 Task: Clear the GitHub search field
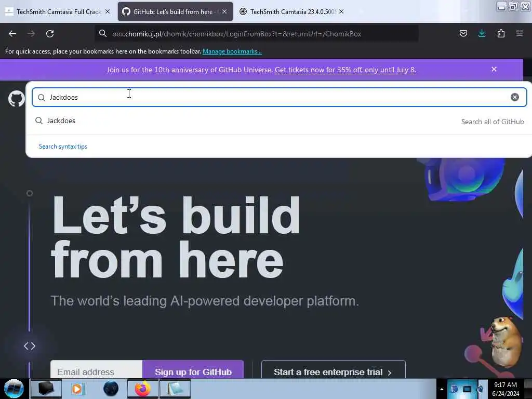515,97
